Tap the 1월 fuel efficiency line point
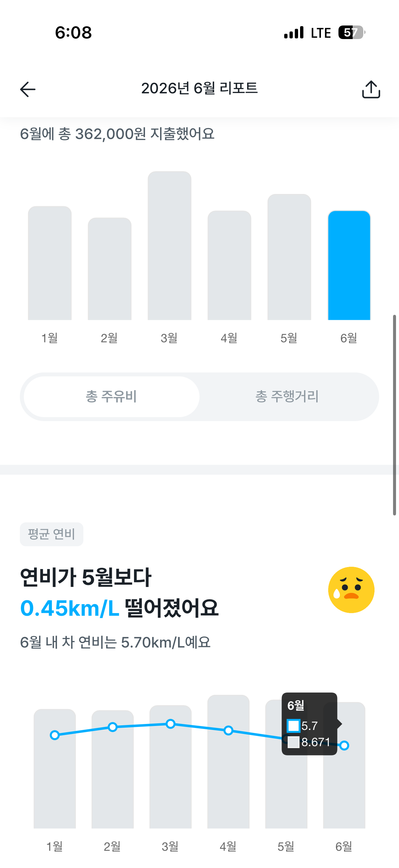 [x=55, y=735]
